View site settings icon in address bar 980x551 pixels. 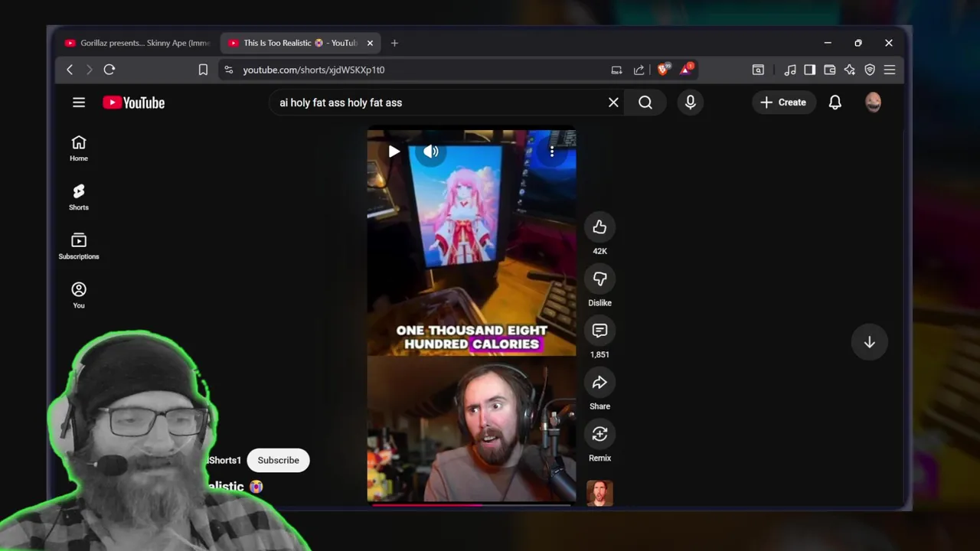[228, 70]
